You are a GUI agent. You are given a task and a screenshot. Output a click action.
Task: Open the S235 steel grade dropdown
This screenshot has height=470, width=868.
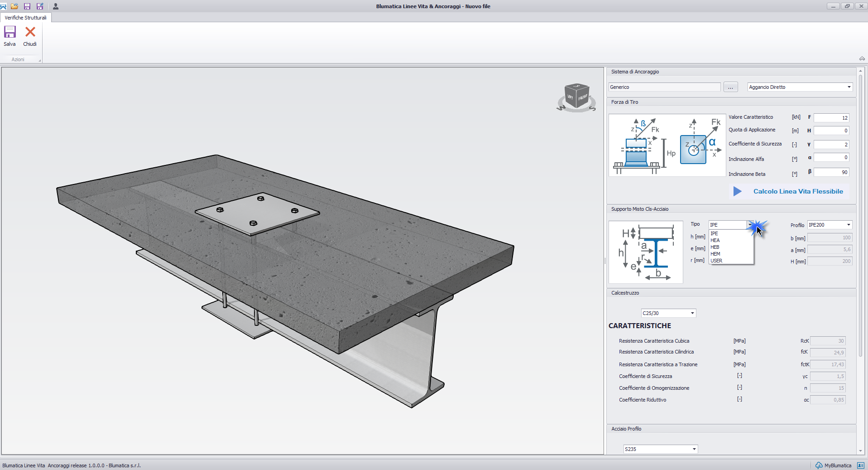tap(694, 449)
